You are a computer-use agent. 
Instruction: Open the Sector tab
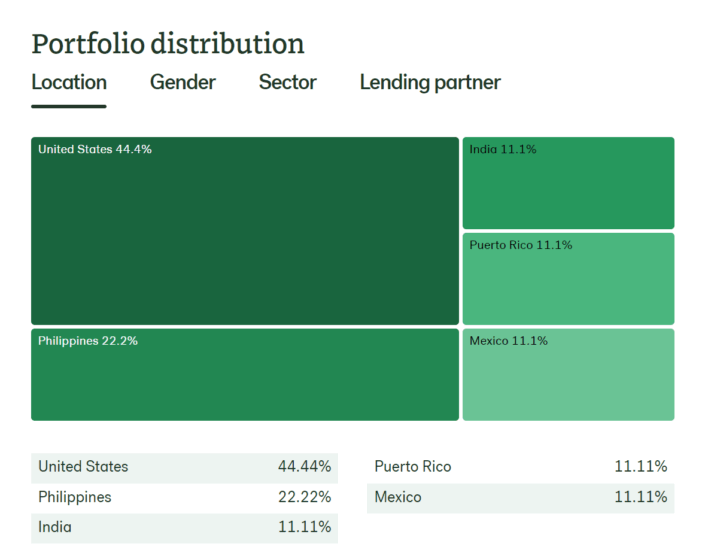pyautogui.click(x=288, y=82)
